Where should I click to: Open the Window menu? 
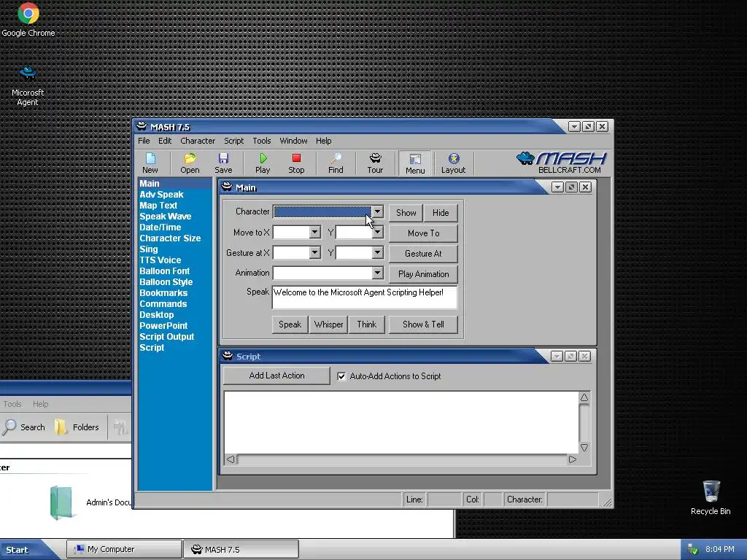[293, 141]
